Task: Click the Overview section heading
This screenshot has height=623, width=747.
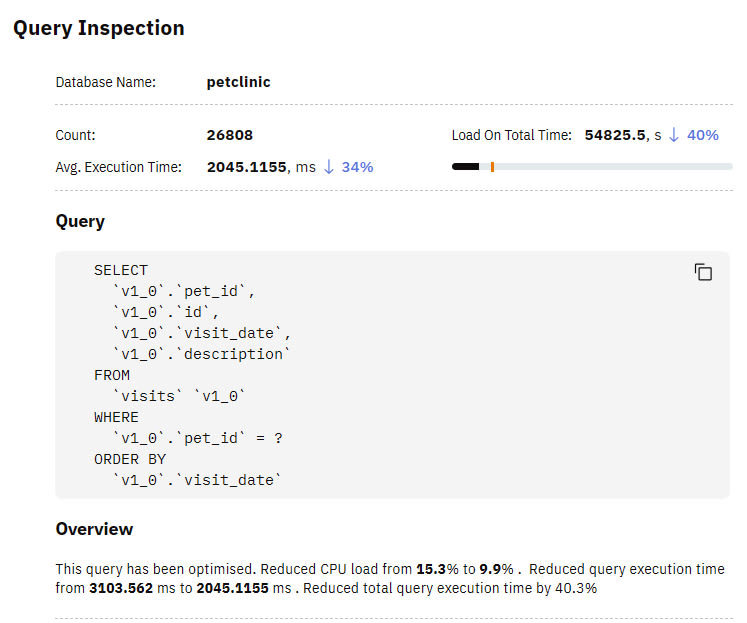Action: pyautogui.click(x=94, y=529)
